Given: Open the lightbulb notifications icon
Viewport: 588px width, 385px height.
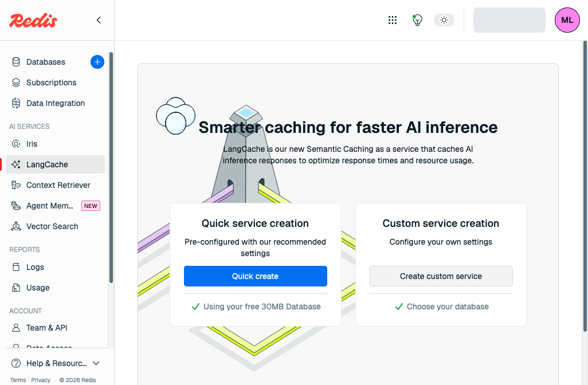Looking at the screenshot, I should 417,20.
